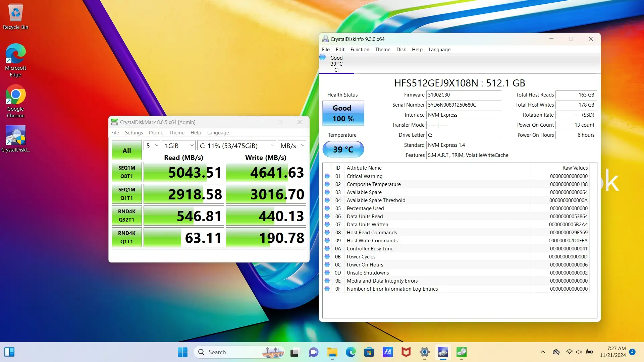Screen dimensions: 644x362
Task: Switch to CrystalDiskInfo in the taskbar
Action: 443,352
